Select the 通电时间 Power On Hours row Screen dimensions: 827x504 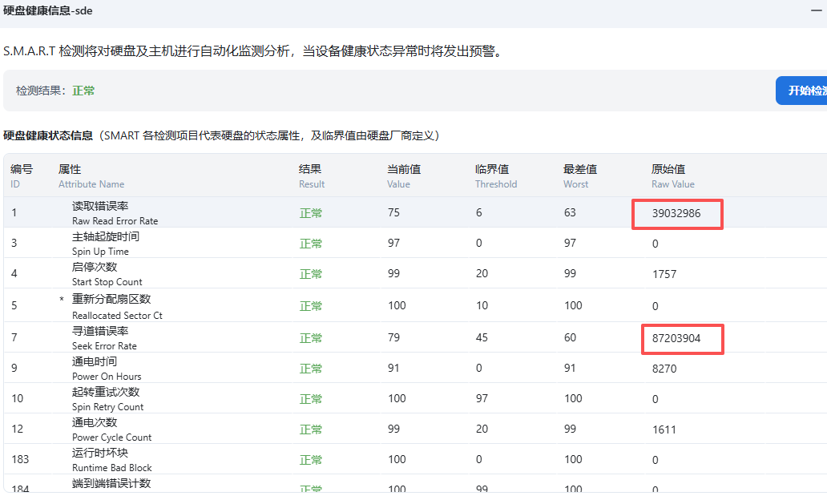pyautogui.click(x=106, y=369)
